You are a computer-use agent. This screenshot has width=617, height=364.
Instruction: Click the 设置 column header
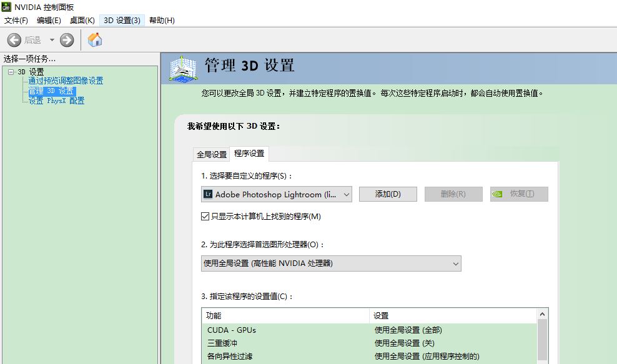[453, 315]
